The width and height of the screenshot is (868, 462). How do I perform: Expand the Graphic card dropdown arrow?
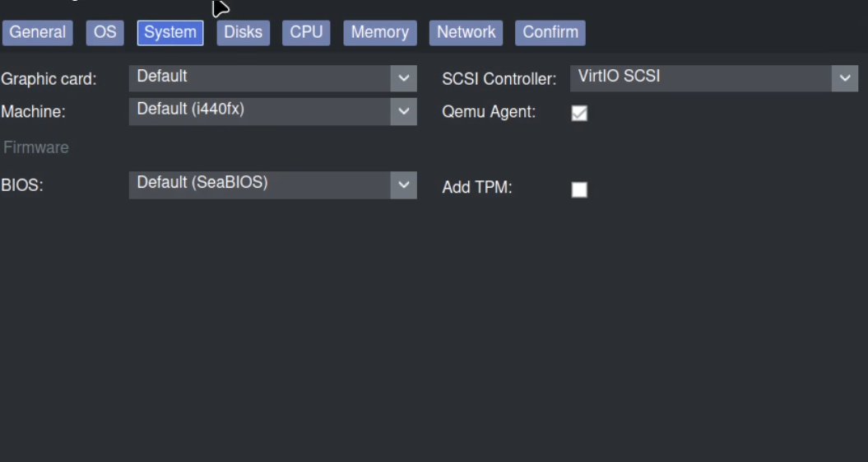[x=403, y=78]
